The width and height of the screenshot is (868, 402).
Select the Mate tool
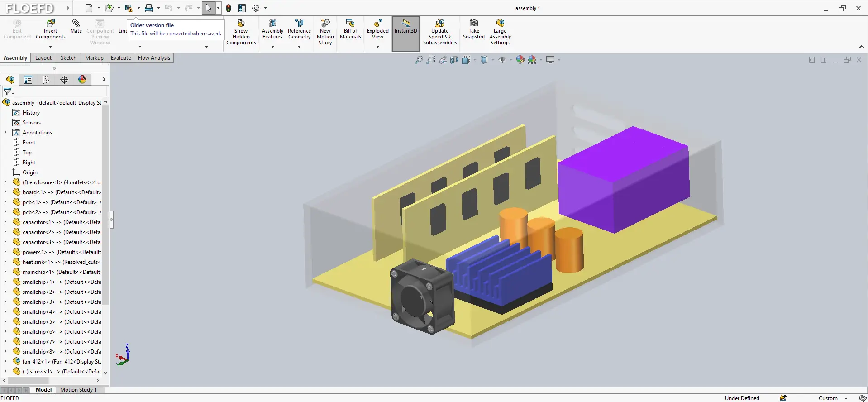[76, 27]
